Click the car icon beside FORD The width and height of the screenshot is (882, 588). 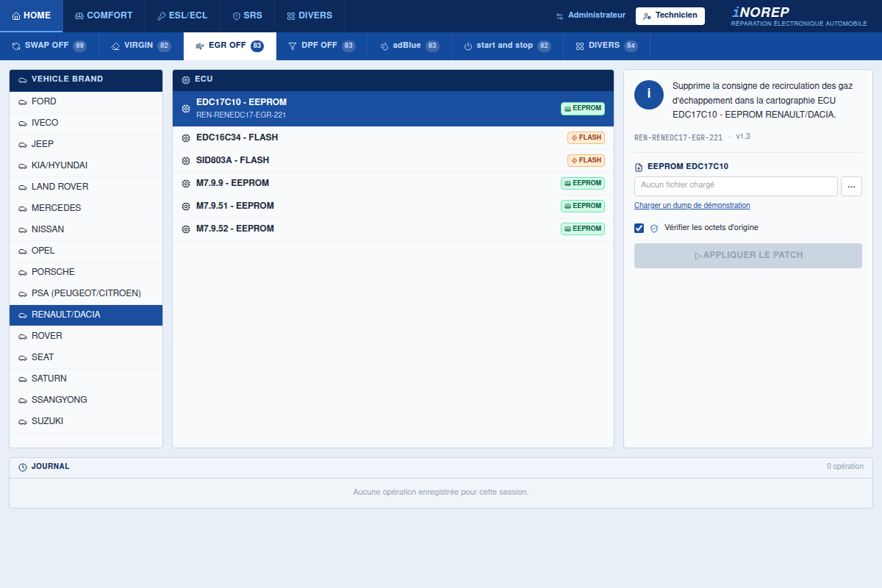[23, 102]
